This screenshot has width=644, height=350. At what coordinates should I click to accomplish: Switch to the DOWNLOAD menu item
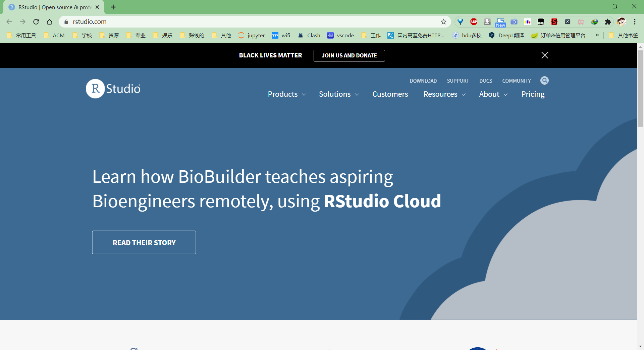pyautogui.click(x=423, y=81)
